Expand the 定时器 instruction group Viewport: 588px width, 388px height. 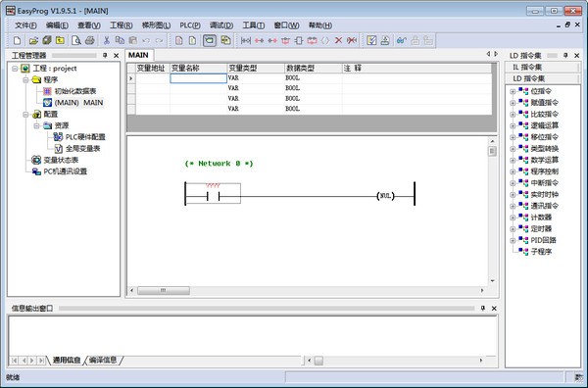[x=513, y=228]
